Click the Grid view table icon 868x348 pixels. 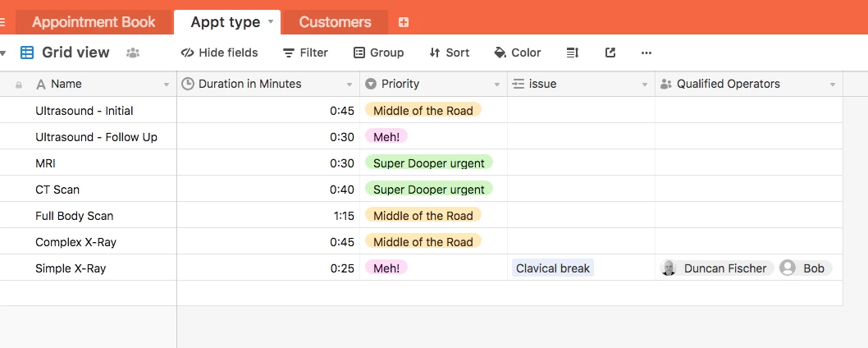click(x=27, y=53)
